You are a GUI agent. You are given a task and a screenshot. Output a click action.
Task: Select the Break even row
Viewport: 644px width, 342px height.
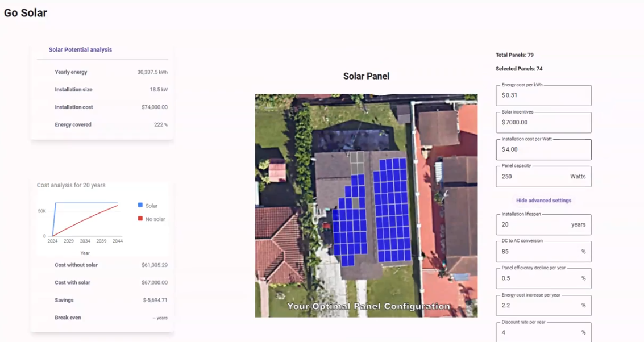(x=102, y=318)
